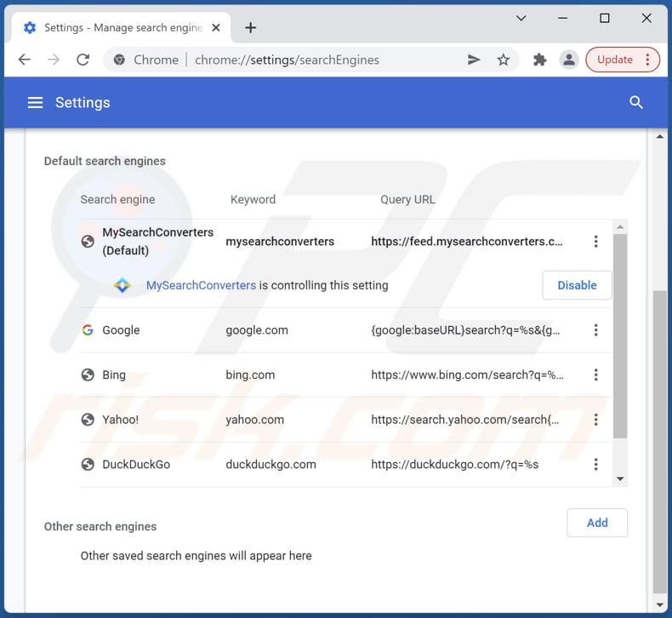This screenshot has width=672, height=618.
Task: Open the Extensions puzzle icon
Action: (539, 60)
